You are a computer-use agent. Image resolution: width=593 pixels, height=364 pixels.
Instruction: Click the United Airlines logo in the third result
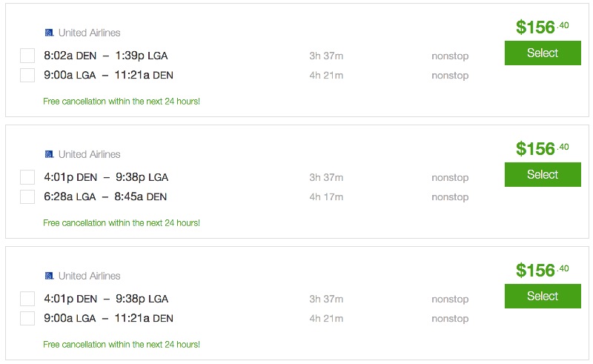49,276
